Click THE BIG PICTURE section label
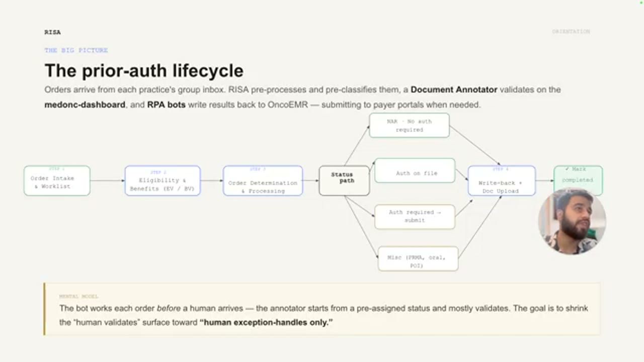Image resolution: width=644 pixels, height=362 pixels. pos(76,50)
